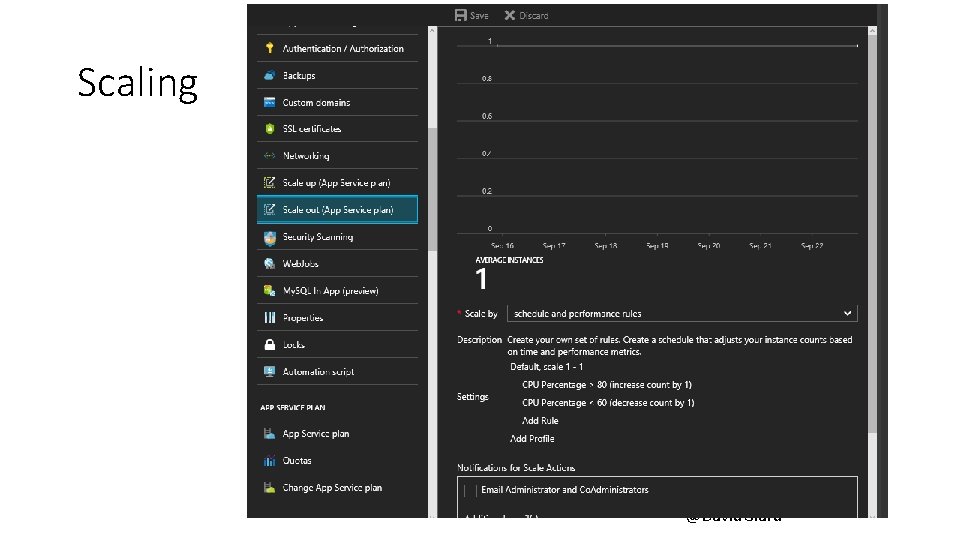Click the Average Instances value 1

coord(481,279)
